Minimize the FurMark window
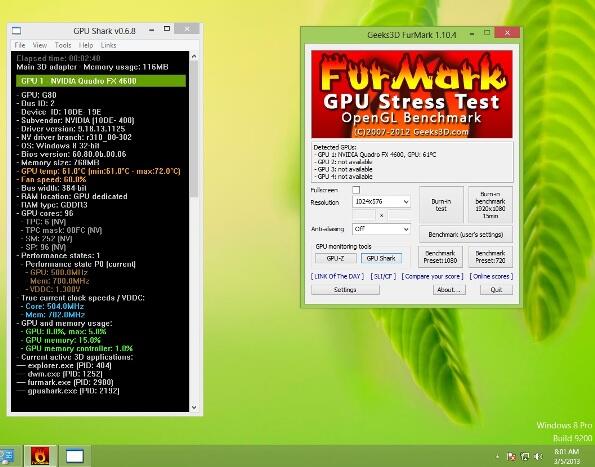Image resolution: width=595 pixels, height=467 pixels. click(x=472, y=33)
